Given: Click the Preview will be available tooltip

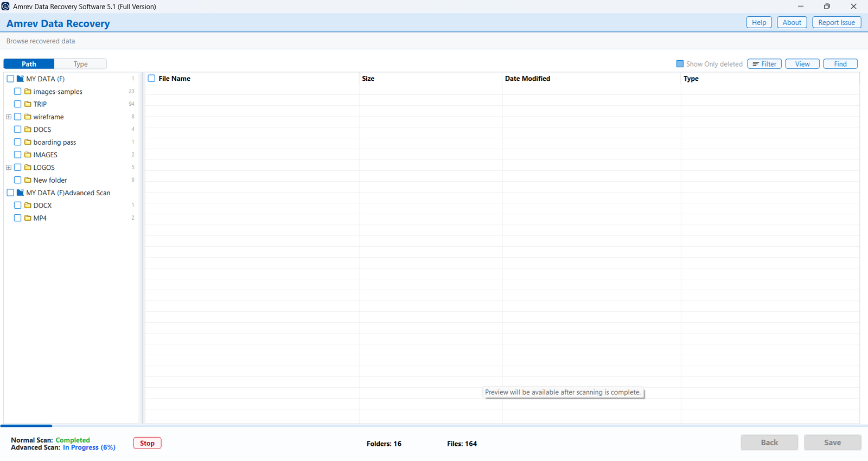Looking at the screenshot, I should click(563, 392).
